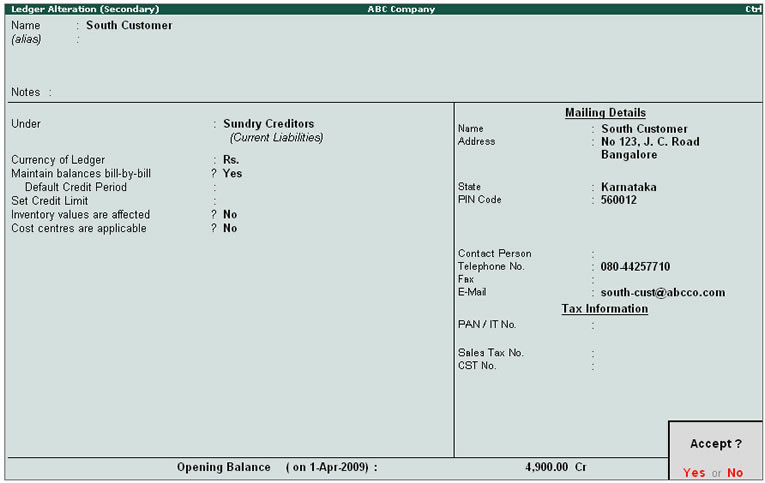
Task: Click the ABC Company title text
Action: click(401, 9)
